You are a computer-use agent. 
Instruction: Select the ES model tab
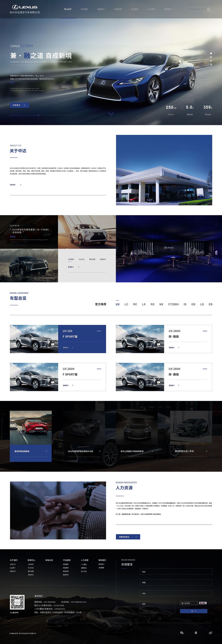(210, 304)
